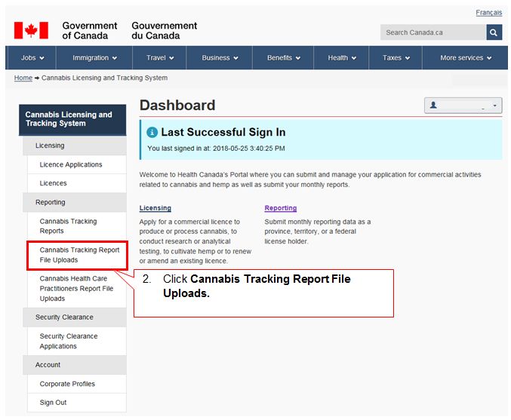Screen dimensions: 511x420
Task: Expand More services menu
Action: 466,58
